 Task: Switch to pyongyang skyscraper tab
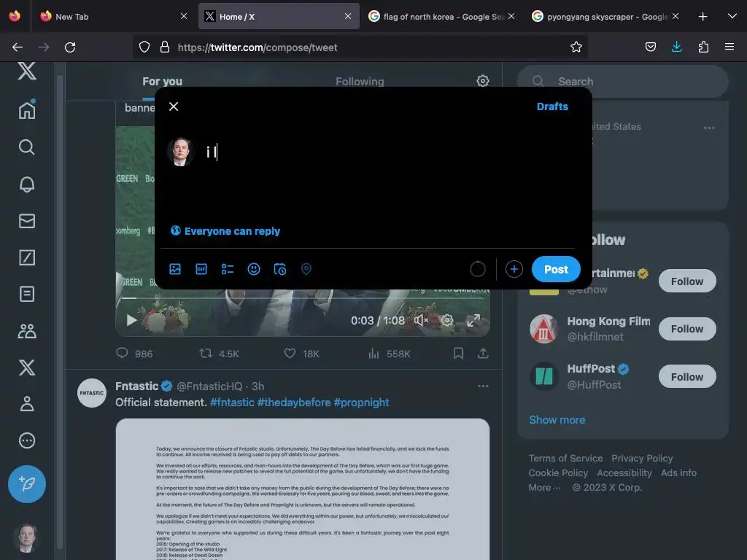click(605, 16)
